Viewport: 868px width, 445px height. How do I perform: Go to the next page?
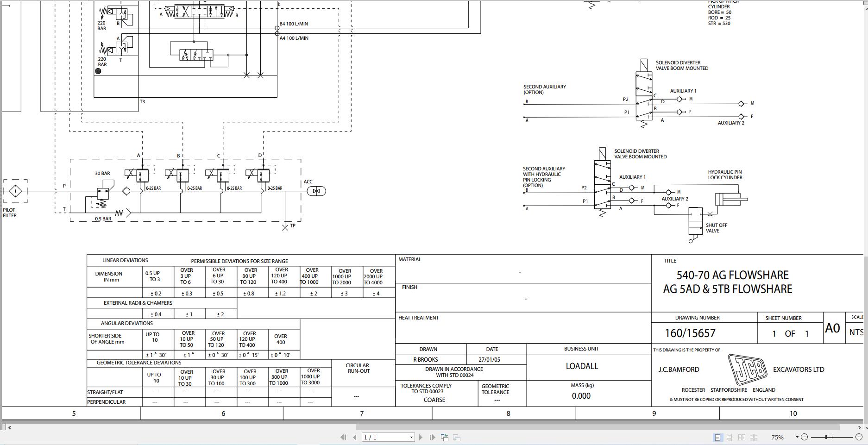[421, 437]
